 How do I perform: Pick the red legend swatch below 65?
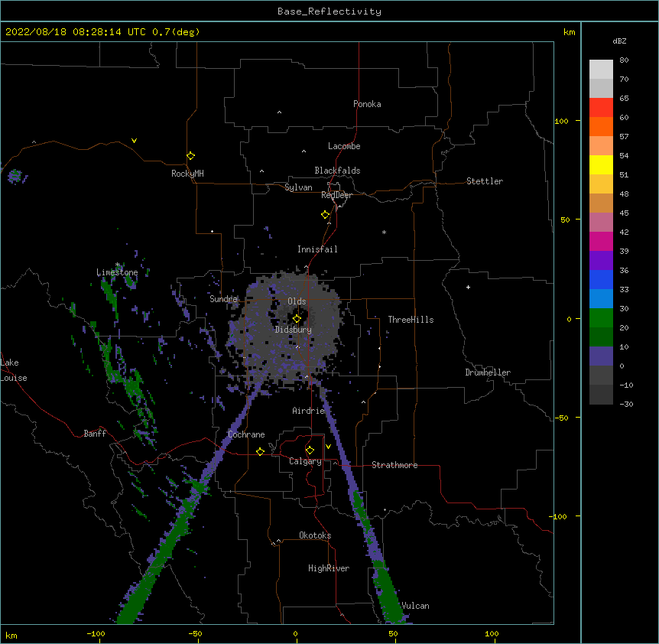pos(601,108)
